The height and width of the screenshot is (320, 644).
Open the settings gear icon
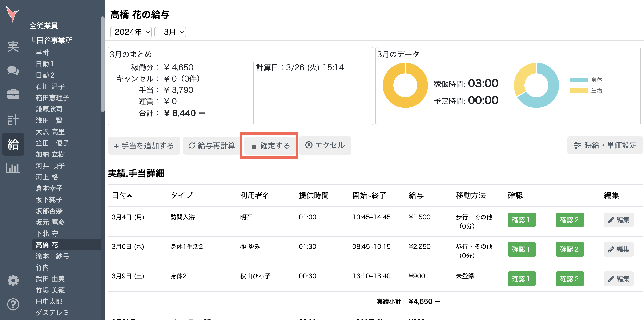(x=13, y=280)
